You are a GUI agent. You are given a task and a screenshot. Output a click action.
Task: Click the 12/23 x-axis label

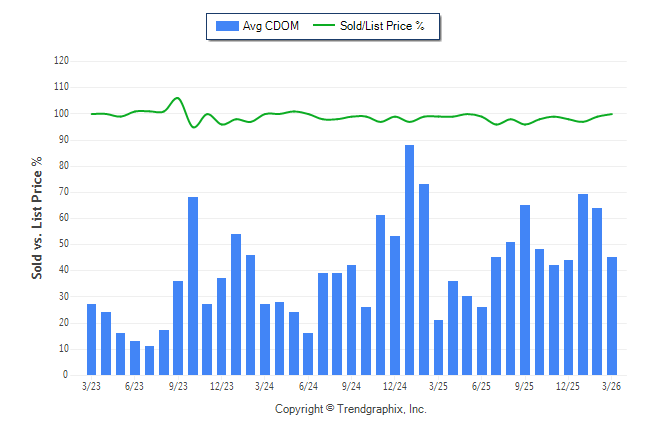click(x=222, y=385)
